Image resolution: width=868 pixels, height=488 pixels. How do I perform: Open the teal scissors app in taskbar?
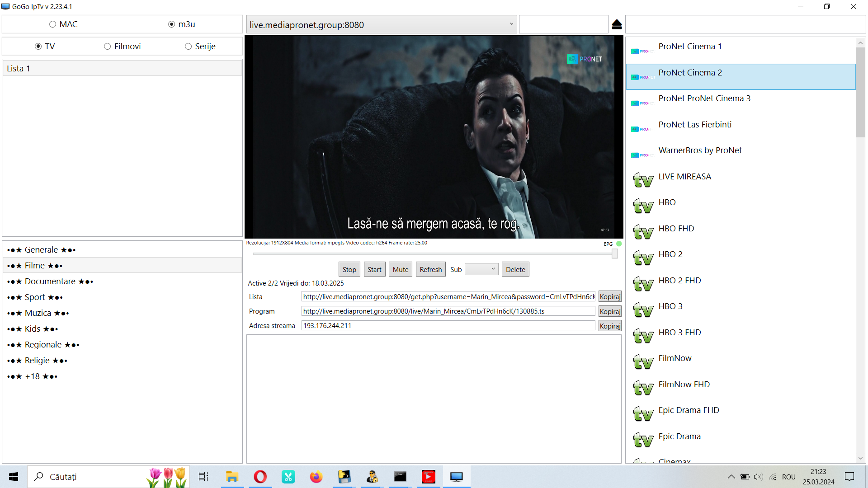(x=288, y=477)
